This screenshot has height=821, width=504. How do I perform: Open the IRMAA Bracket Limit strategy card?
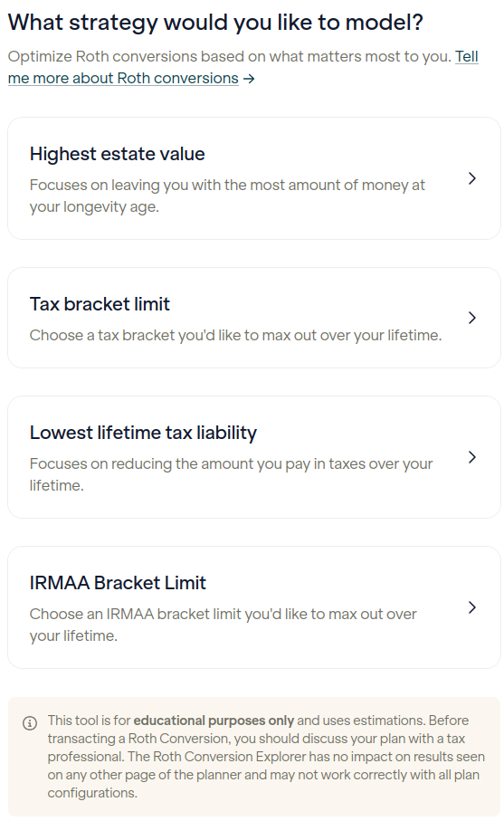(x=254, y=607)
